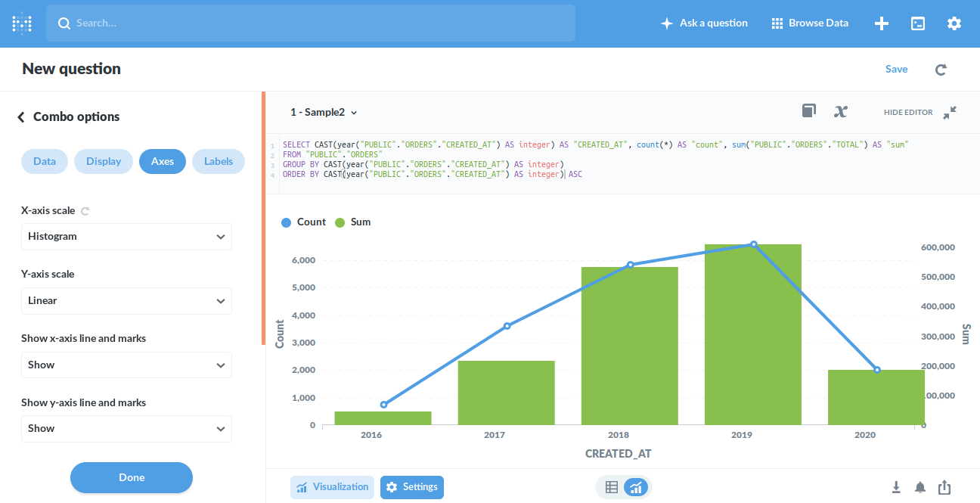Click the CREATED_AT axis title
This screenshot has height=503, width=980.
pos(619,454)
